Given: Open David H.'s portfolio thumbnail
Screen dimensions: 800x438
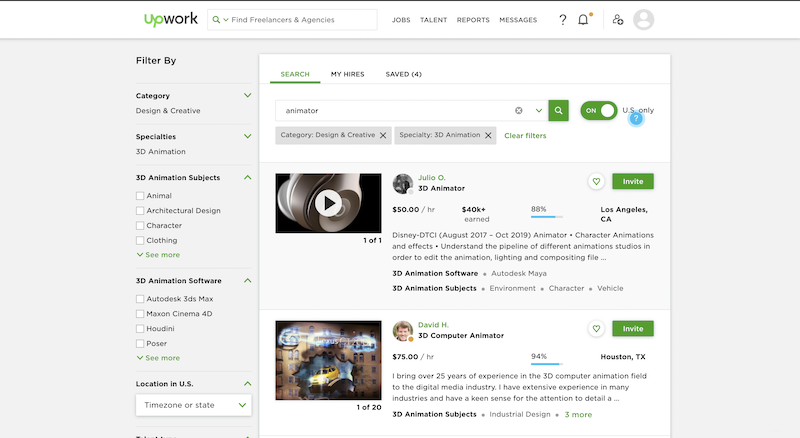Looking at the screenshot, I should 329,360.
